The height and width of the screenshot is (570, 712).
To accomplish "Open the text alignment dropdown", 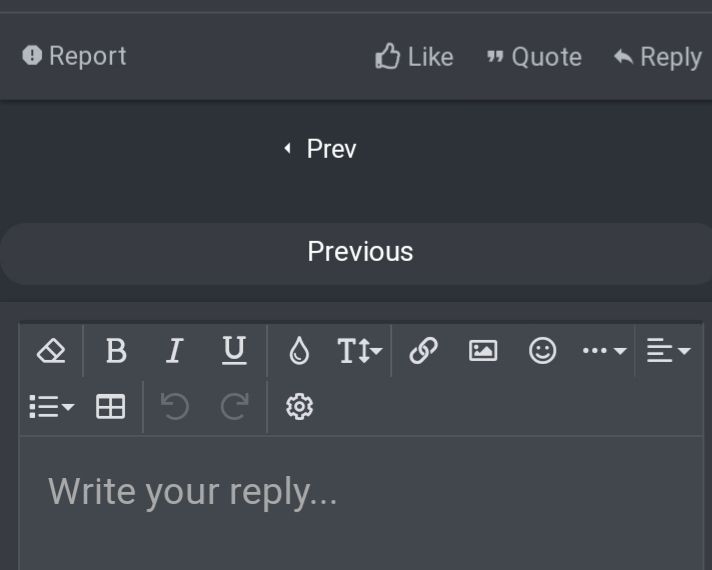I will point(668,351).
